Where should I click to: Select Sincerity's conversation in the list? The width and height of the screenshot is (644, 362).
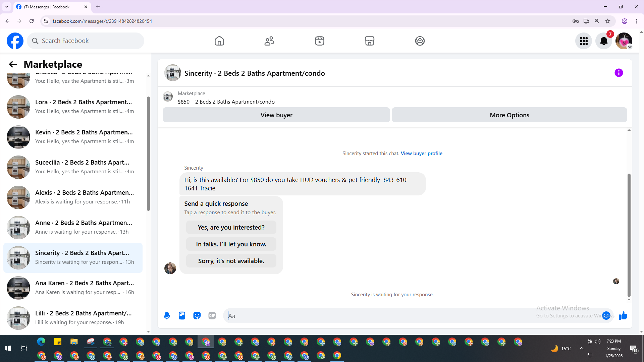[x=73, y=257]
